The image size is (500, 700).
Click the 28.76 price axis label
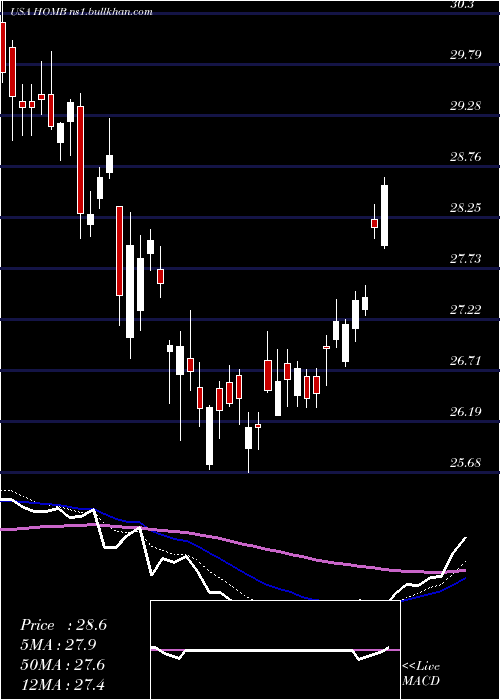(x=467, y=157)
